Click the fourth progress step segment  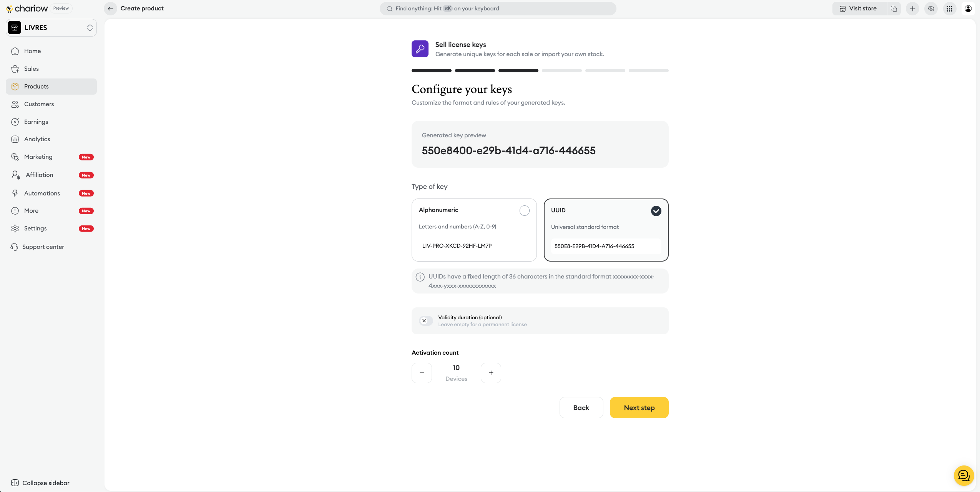[561, 71]
